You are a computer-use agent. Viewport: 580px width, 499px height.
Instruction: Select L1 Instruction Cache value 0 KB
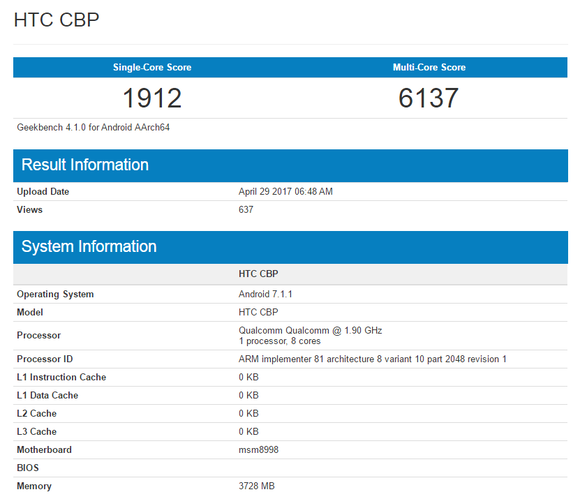(x=249, y=377)
